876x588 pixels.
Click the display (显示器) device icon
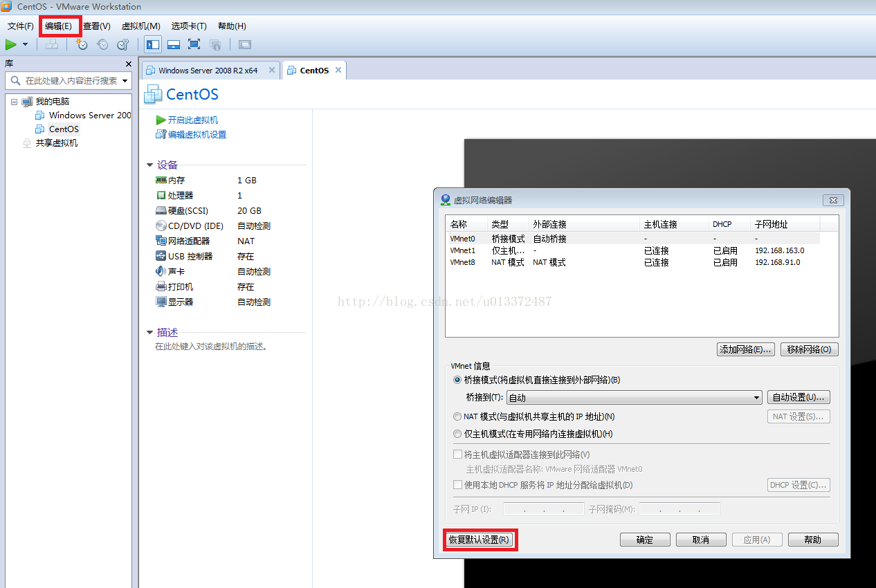[161, 302]
